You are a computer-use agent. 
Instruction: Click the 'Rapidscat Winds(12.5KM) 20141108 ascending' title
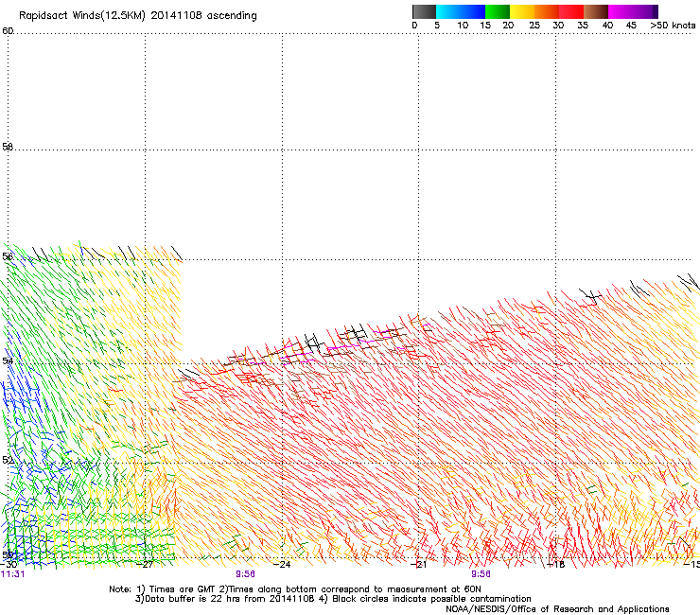pos(138,16)
